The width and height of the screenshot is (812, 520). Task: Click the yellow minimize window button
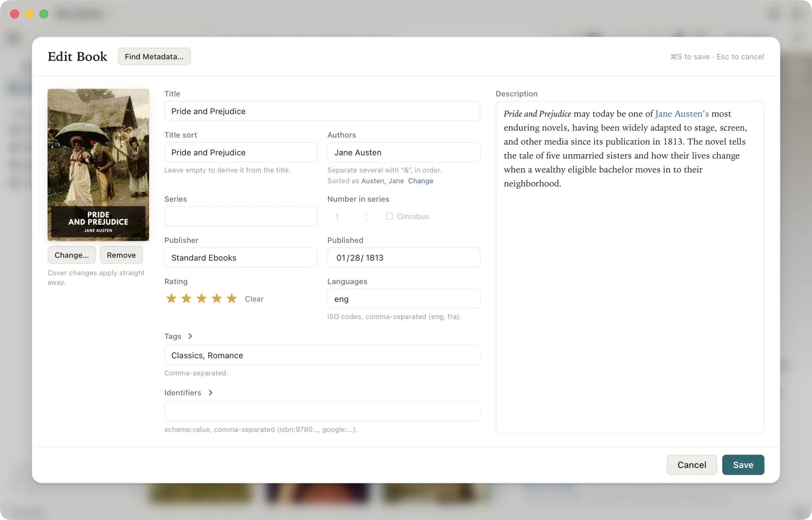point(29,14)
